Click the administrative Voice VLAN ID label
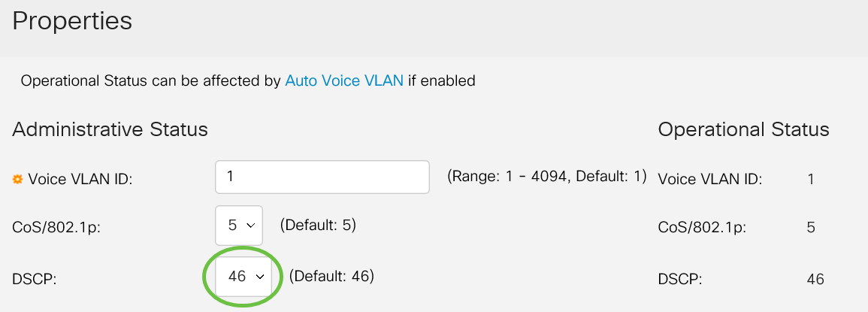Image resolution: width=868 pixels, height=312 pixels. pos(80,179)
